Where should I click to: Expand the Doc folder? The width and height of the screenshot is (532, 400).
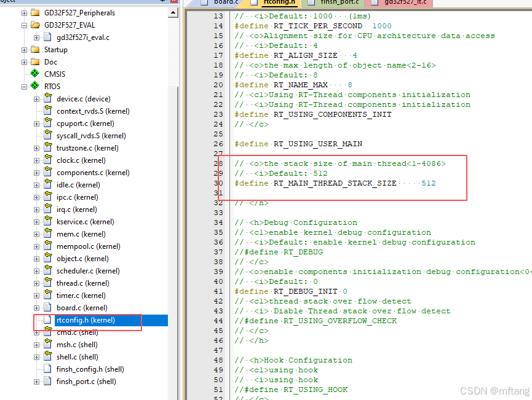pos(24,62)
